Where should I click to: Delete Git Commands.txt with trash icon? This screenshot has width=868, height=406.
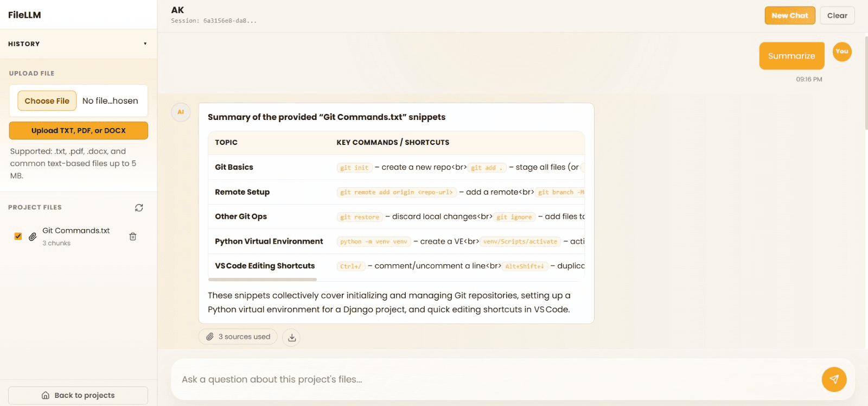click(x=133, y=237)
